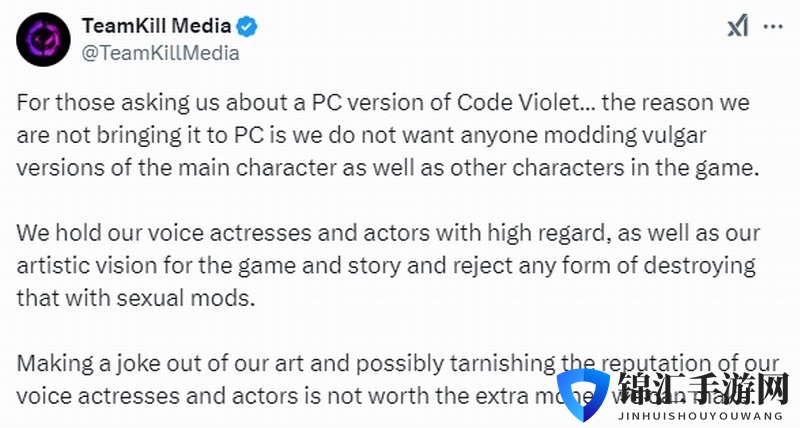Click the TeamKill Media display name

pyautogui.click(x=156, y=26)
